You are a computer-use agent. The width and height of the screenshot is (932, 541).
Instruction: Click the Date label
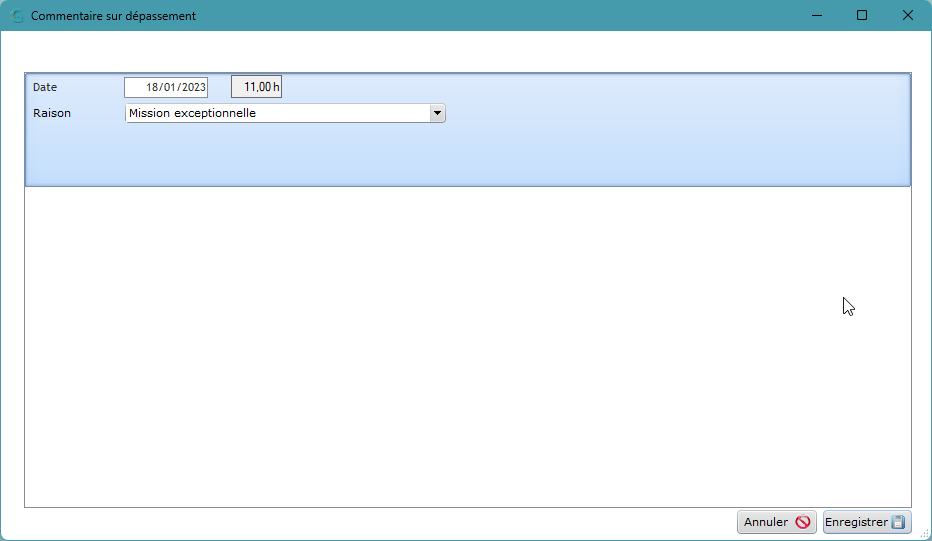click(x=45, y=87)
